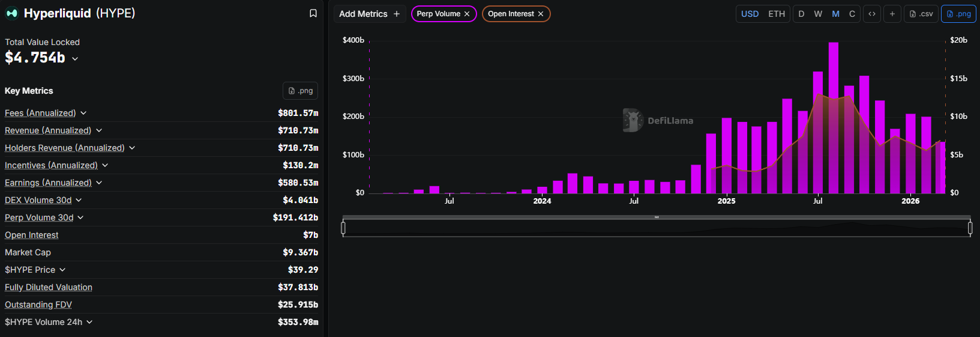
Task: Switch chart currency to ETH
Action: 777,14
